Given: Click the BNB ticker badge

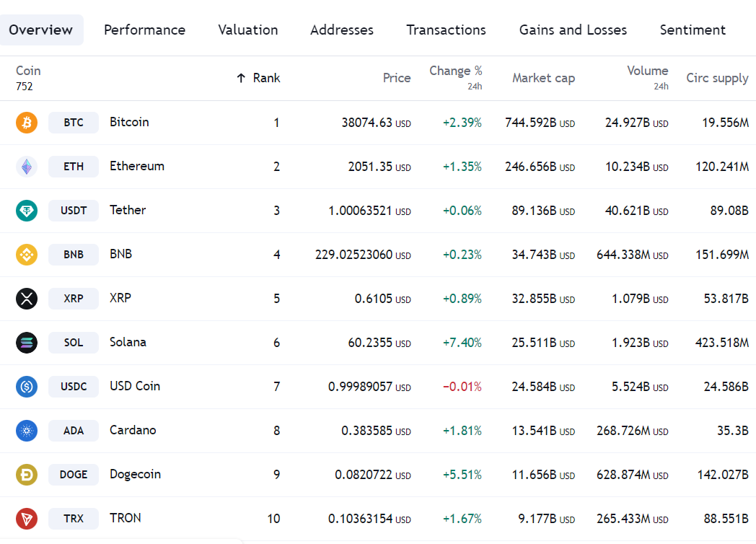Looking at the screenshot, I should coord(74,255).
